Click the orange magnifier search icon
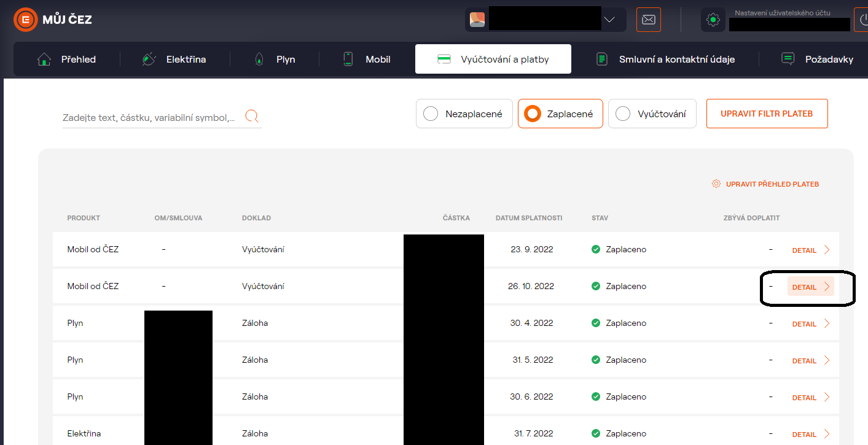 tap(252, 116)
